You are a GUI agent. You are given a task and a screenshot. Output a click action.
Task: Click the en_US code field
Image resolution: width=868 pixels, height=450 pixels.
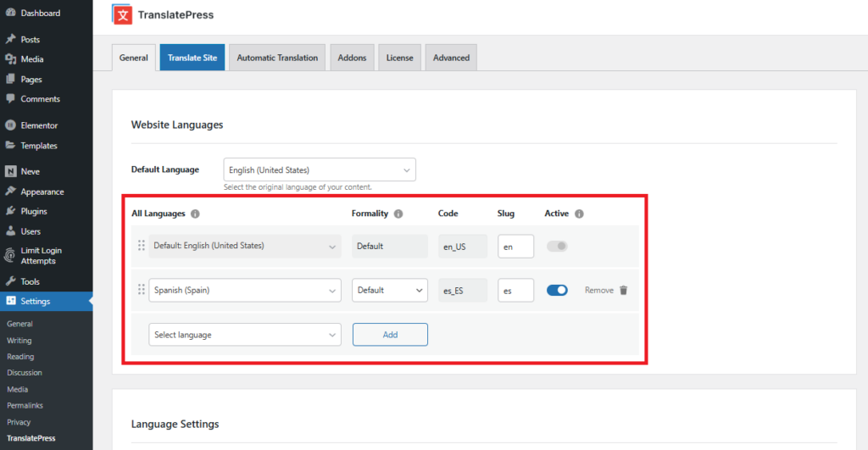463,247
